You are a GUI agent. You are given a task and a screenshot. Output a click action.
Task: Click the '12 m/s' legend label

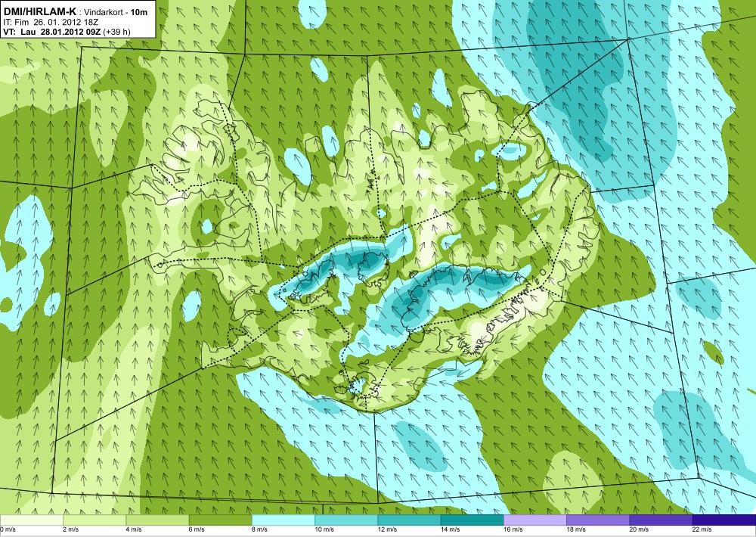click(387, 529)
